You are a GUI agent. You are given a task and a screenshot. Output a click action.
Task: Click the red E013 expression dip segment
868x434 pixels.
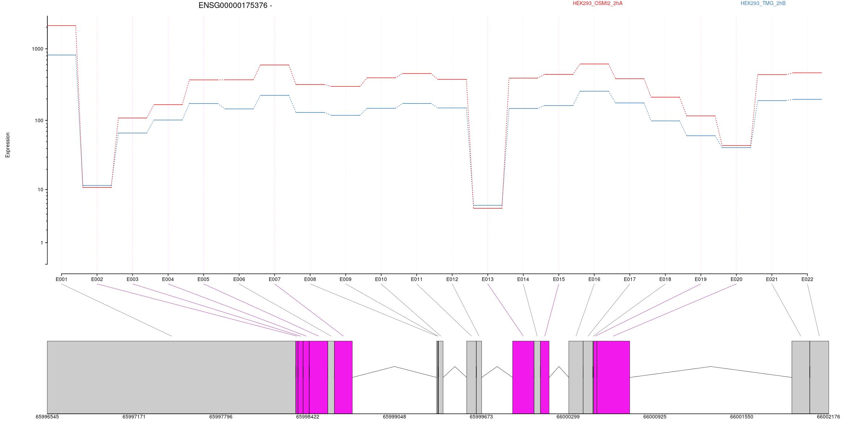(x=488, y=208)
